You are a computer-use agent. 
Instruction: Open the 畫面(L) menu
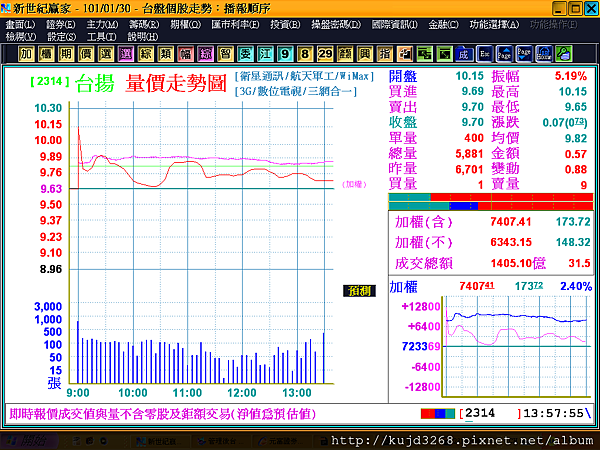20,25
